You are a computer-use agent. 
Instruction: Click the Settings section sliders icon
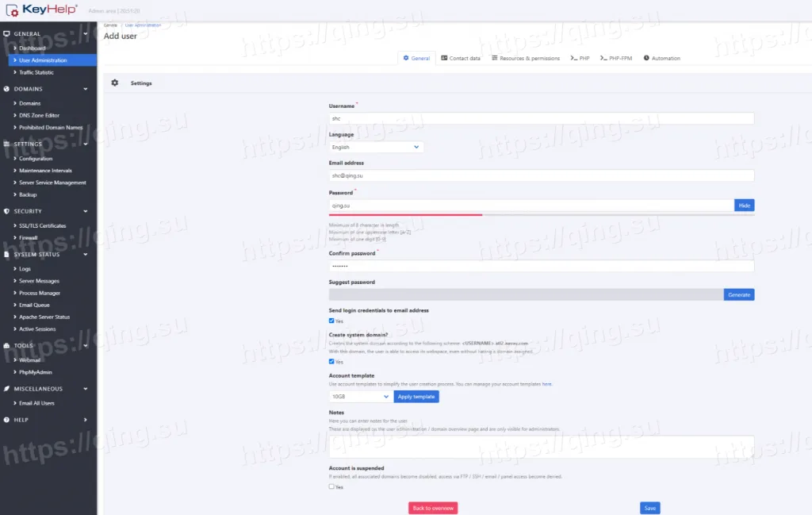pyautogui.click(x=6, y=144)
